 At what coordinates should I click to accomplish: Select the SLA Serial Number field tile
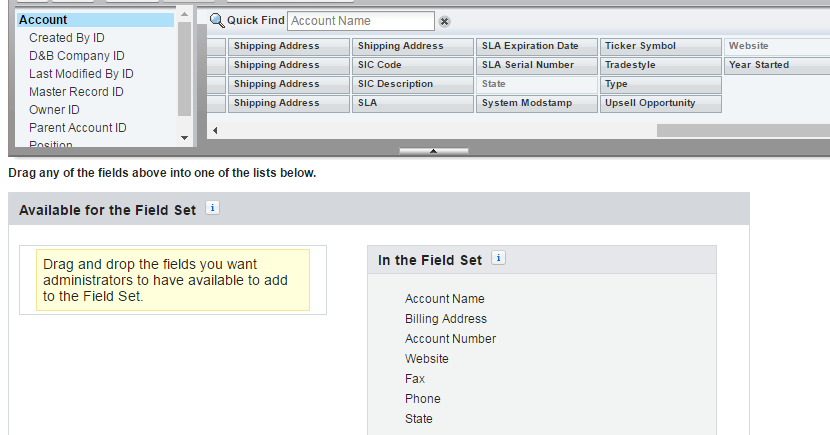click(537, 66)
